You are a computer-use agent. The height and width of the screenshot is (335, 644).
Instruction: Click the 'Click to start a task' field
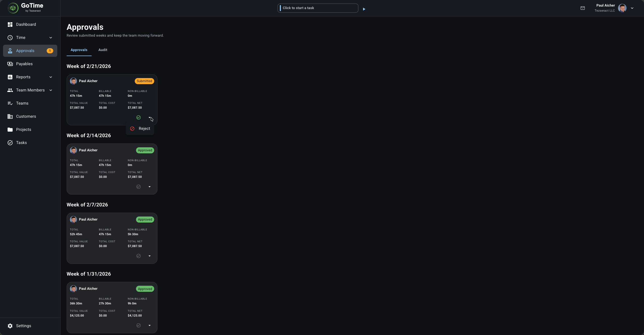pos(318,8)
